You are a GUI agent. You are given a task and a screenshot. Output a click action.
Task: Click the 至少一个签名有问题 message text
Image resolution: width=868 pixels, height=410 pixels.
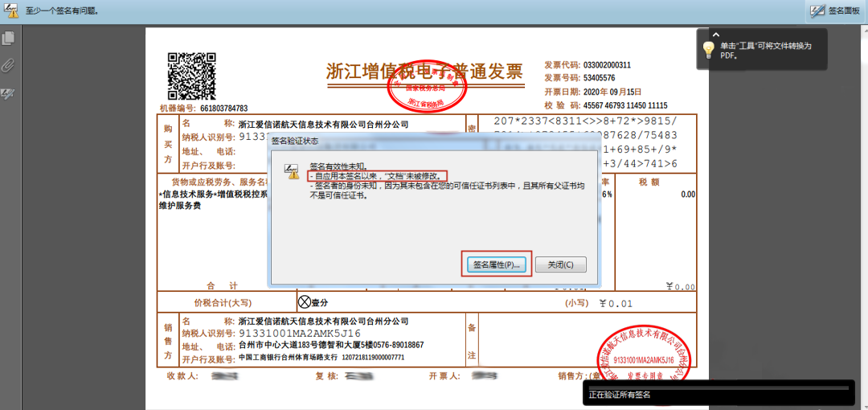(x=61, y=10)
